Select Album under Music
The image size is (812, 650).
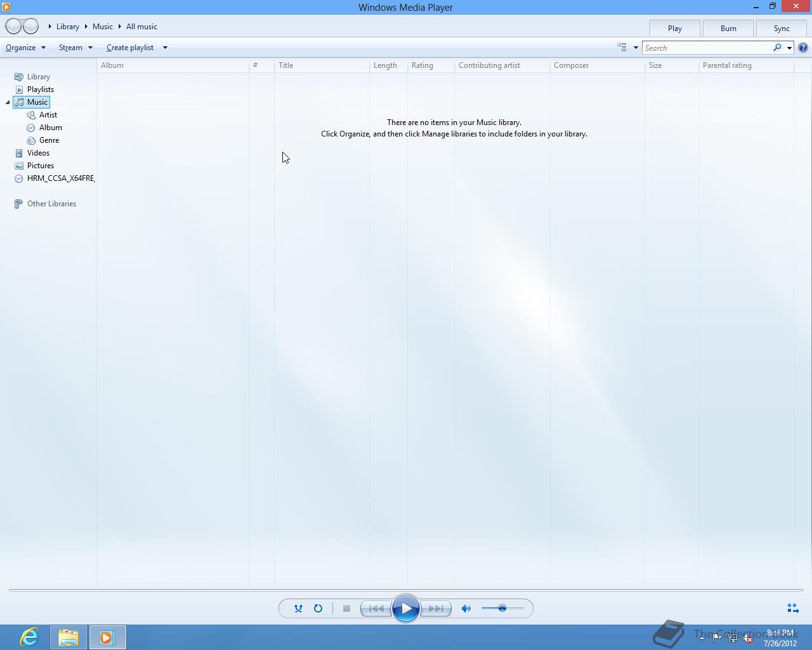click(x=51, y=128)
